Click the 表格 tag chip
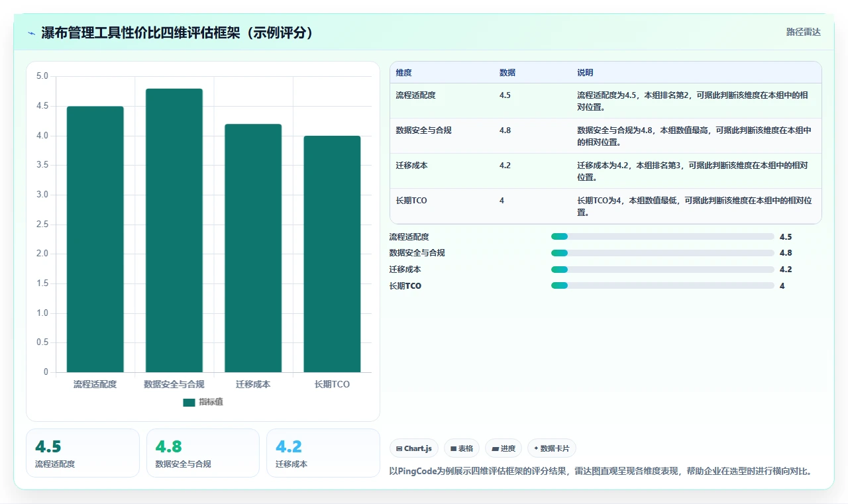This screenshot has width=848, height=504. pos(462,448)
